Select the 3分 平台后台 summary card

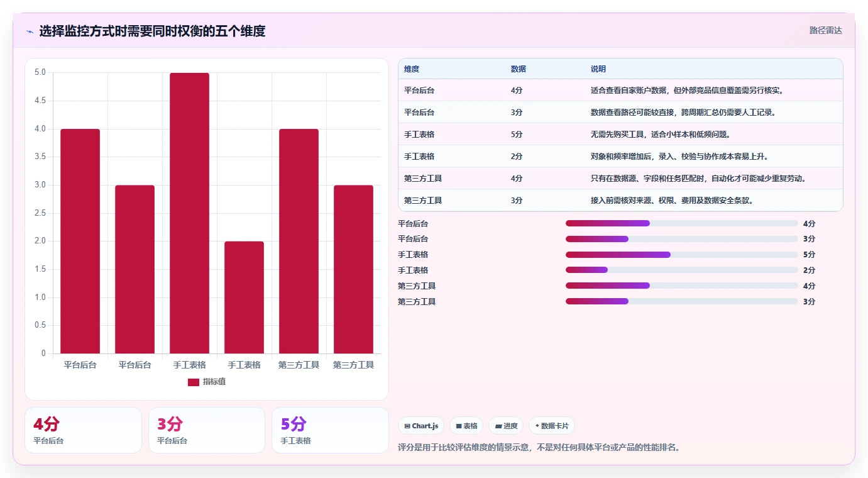pyautogui.click(x=207, y=430)
